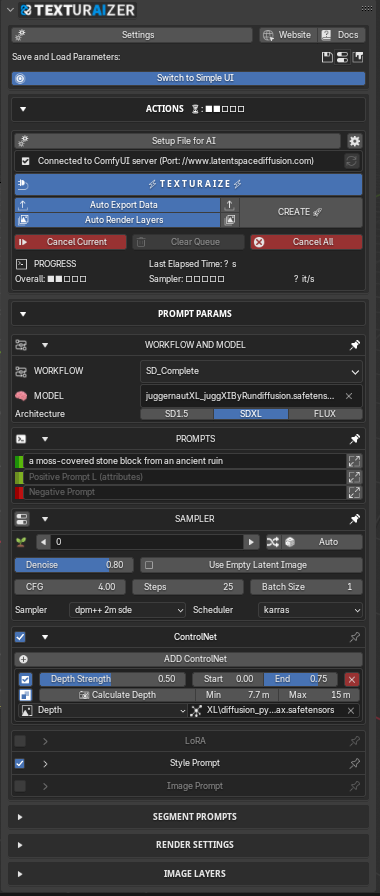Click the TEXTURAIZE button
The image size is (380, 896).
pyautogui.click(x=189, y=184)
